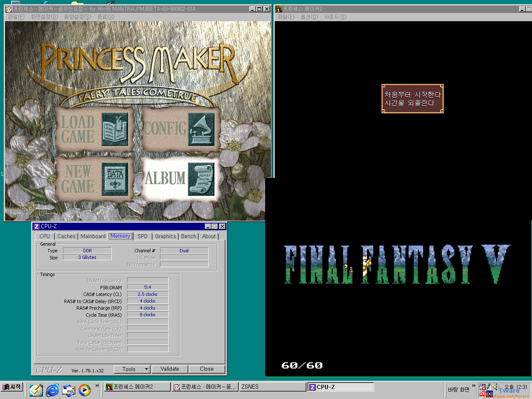Click the memory Type DDR field
The width and height of the screenshot is (532, 399).
coord(87,251)
